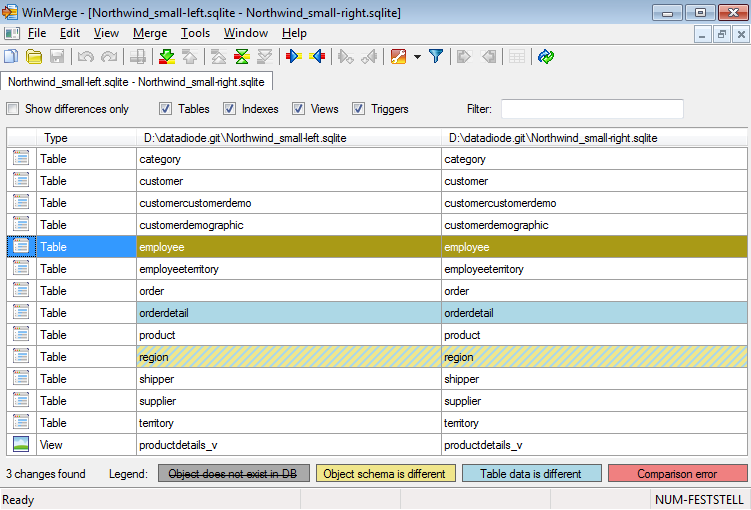Screen dimensions: 751x510
Task: Click the grayed all-left arrow icon
Action: (489, 57)
